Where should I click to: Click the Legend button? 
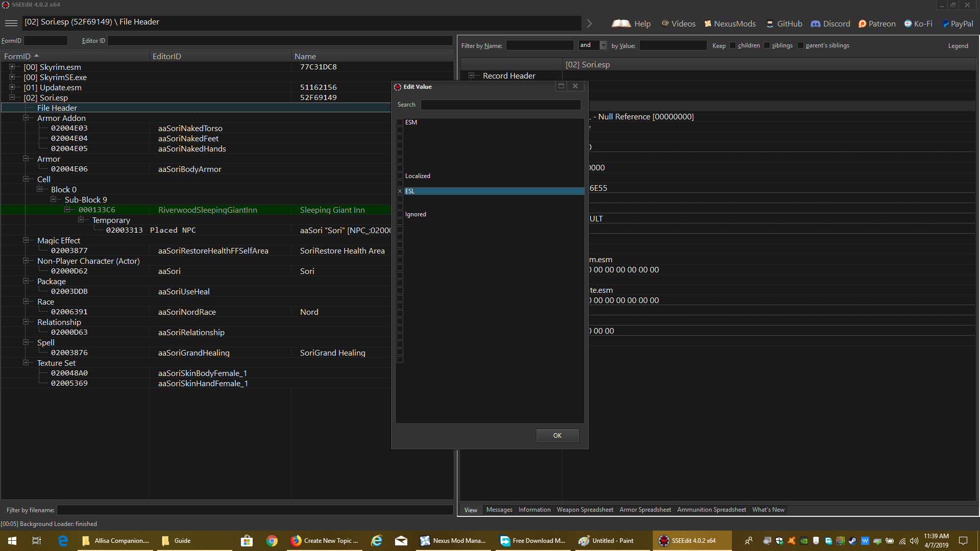point(958,45)
